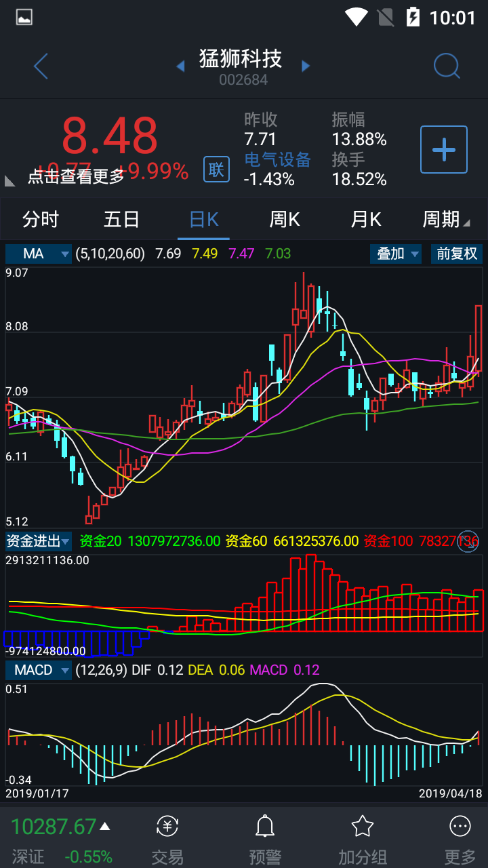488x868 pixels.
Task: Select the 周K tab
Action: pyautogui.click(x=285, y=219)
